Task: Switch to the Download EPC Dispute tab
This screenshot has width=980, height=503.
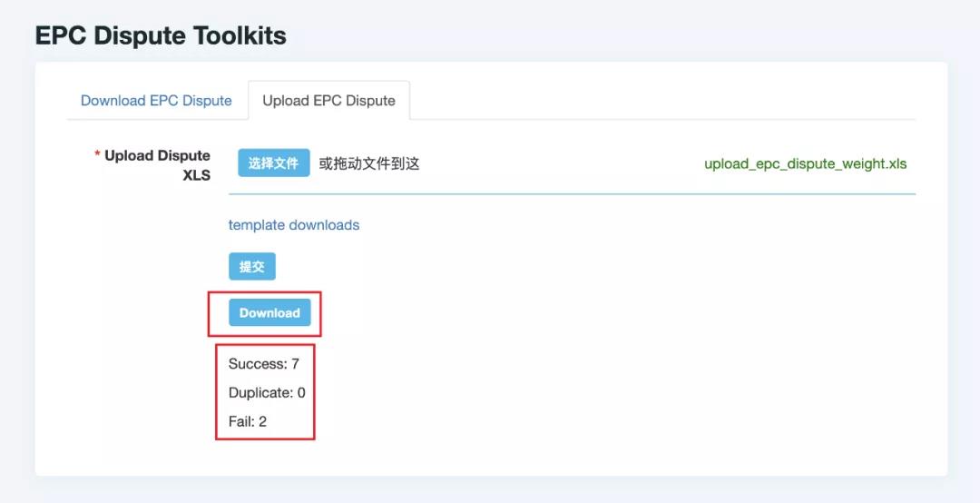Action: 156,101
